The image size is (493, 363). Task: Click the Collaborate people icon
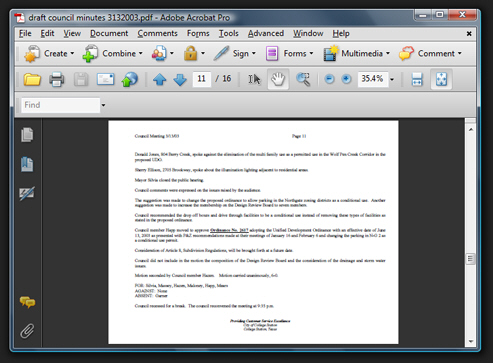coord(159,53)
